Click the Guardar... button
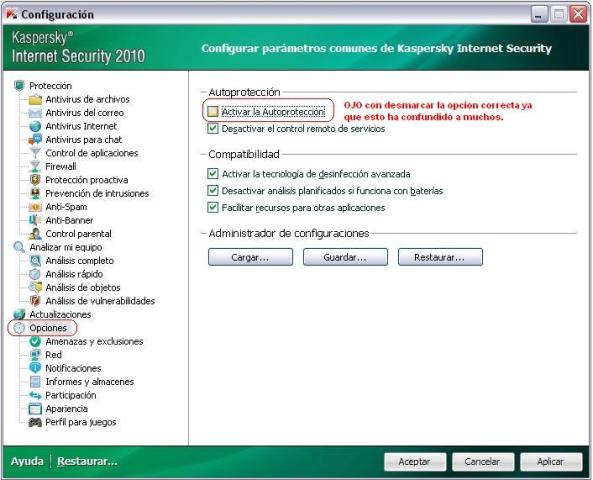This screenshot has width=593, height=480. [x=345, y=257]
